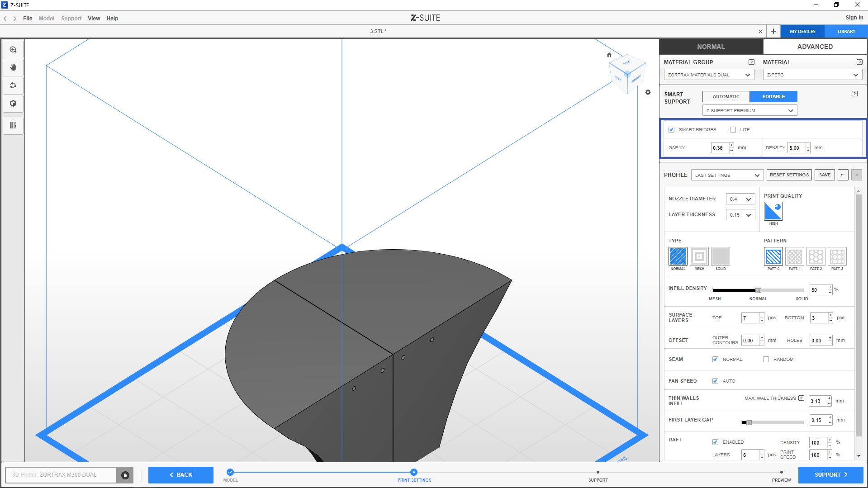Select the zoom tool in left toolbar
868x488 pixels.
click(x=13, y=50)
